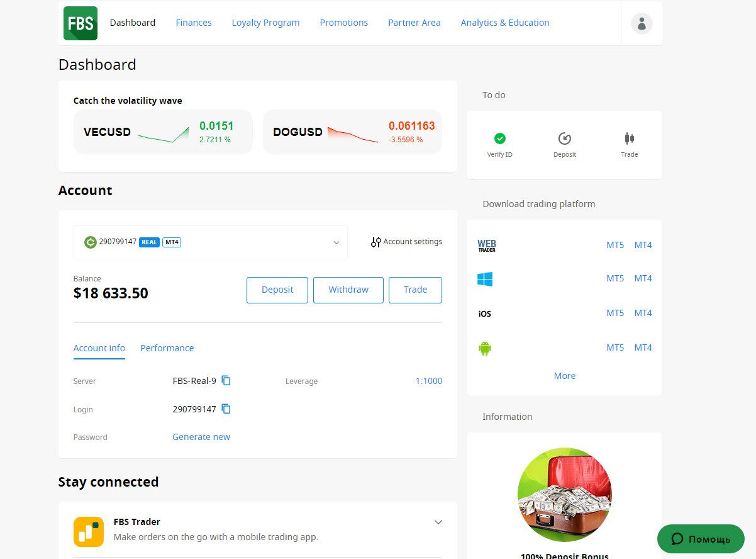Click the Trade candlestick icon
Viewport: 756px width, 559px height.
point(630,138)
